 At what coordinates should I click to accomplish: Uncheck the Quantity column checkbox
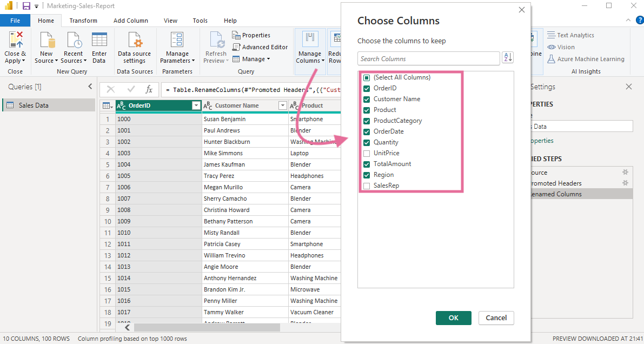(x=367, y=142)
